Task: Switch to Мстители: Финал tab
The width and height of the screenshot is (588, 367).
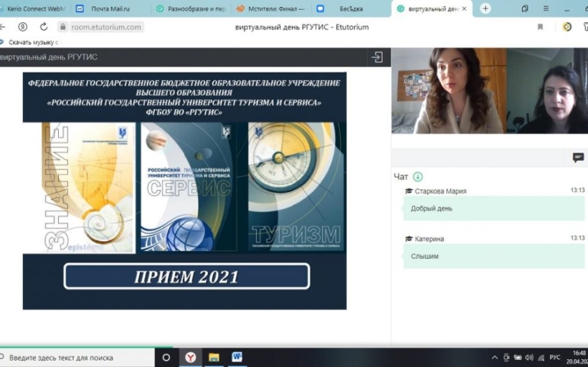Action: [x=272, y=9]
